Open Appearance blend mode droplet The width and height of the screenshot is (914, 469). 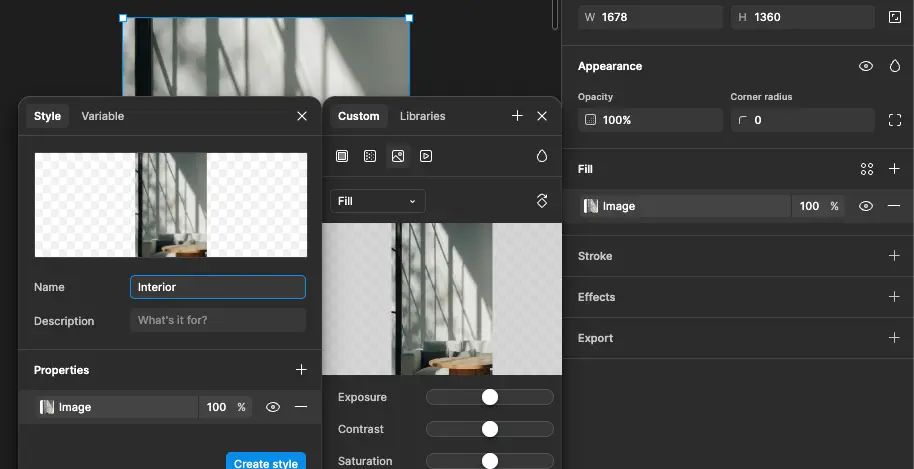coord(895,66)
